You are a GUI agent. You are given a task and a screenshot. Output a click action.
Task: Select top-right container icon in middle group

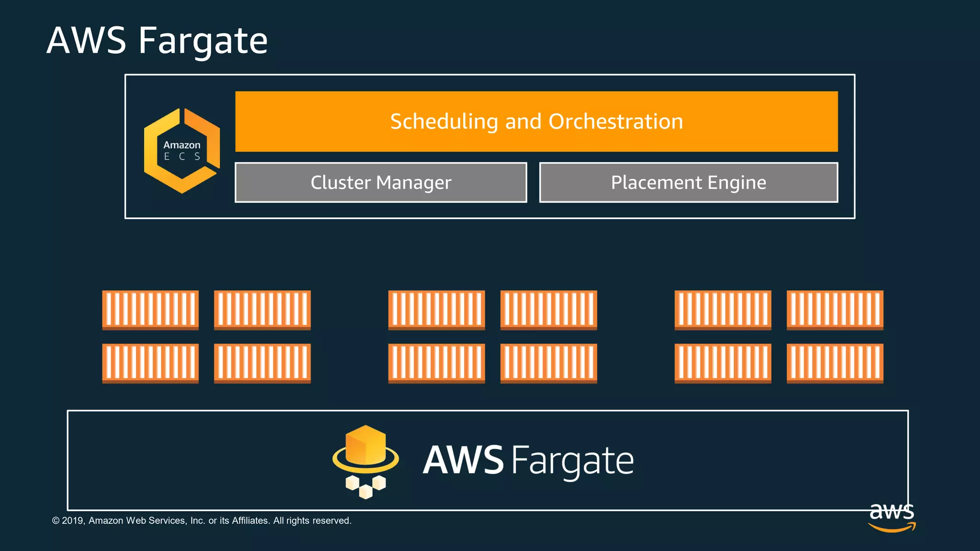(x=548, y=310)
